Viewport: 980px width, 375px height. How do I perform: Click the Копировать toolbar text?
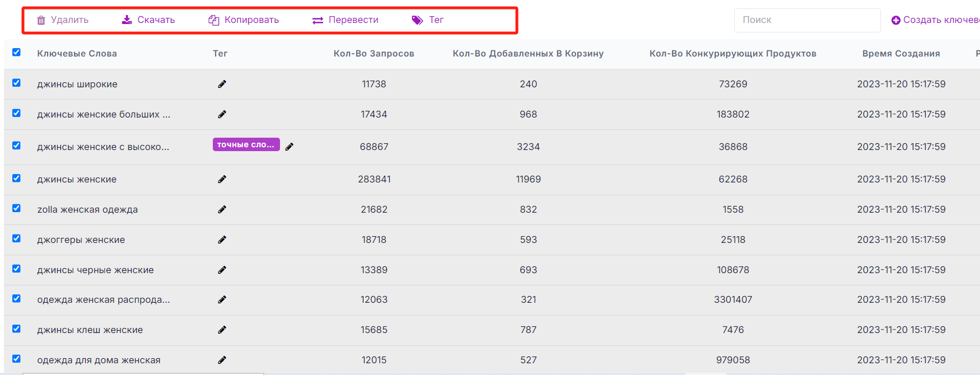[251, 20]
